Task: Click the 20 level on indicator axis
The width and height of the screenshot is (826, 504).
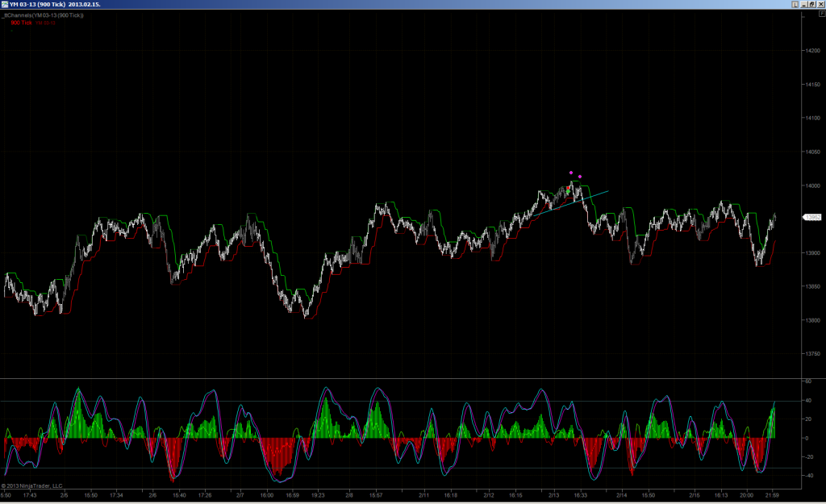Action: click(x=808, y=419)
